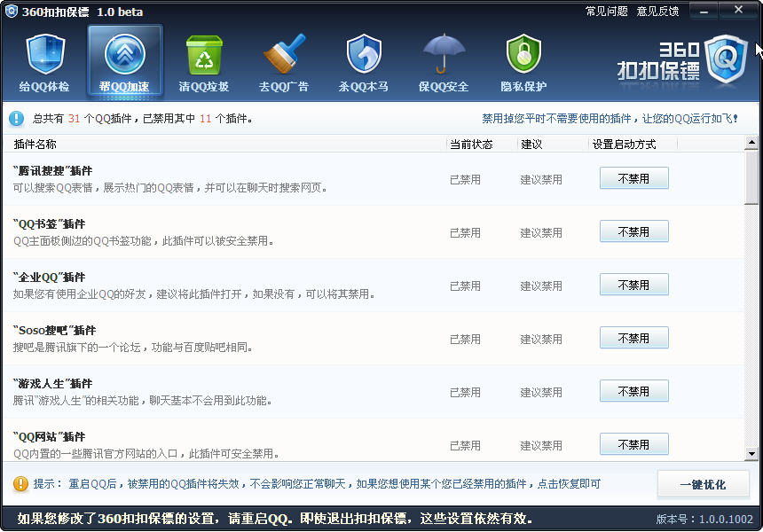The height and width of the screenshot is (532, 763).
Task: Click the 一键优化 button
Action: pyautogui.click(x=703, y=484)
